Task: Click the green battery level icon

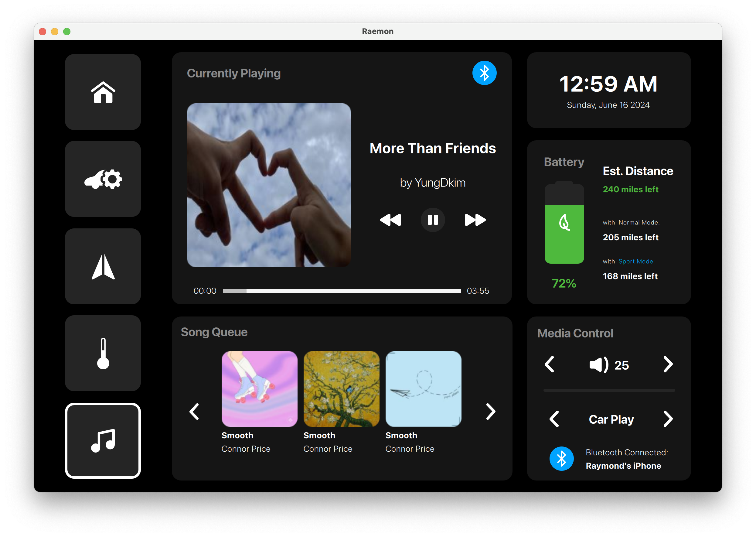Action: pyautogui.click(x=564, y=222)
